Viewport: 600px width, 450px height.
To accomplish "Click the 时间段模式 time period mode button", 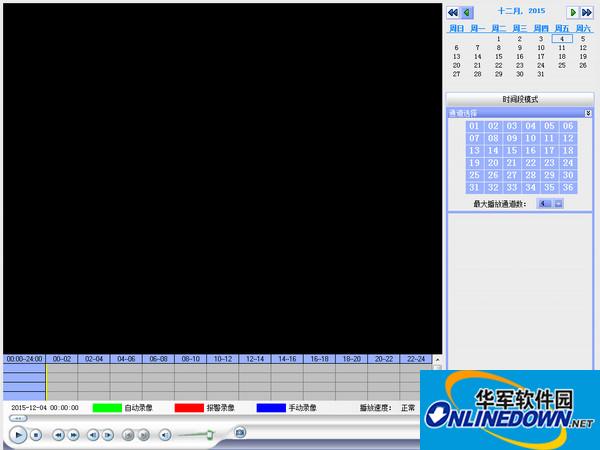I will [x=520, y=99].
